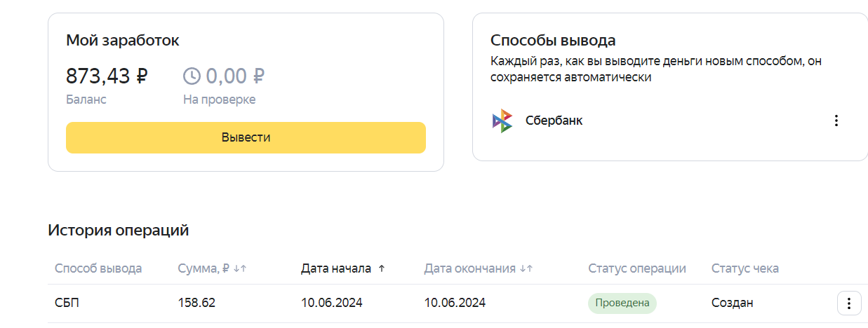Click the Создан receipt status
This screenshot has height=328, width=868.
[732, 303]
